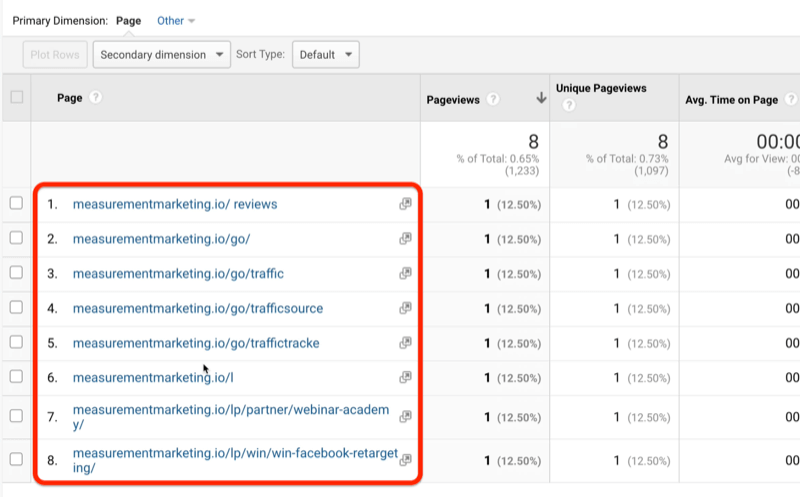Screen dimensions: 800x497
Task: Select the Page primary dimension
Action: (x=129, y=21)
